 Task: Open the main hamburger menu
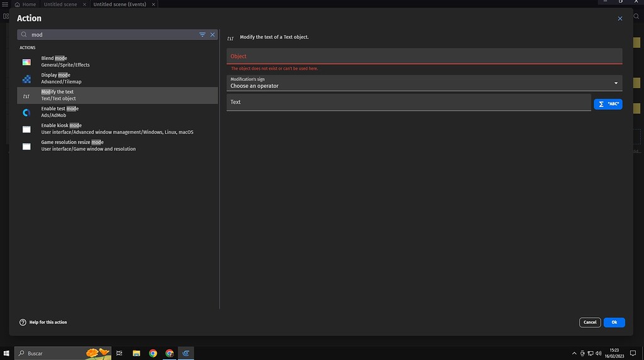5,4
